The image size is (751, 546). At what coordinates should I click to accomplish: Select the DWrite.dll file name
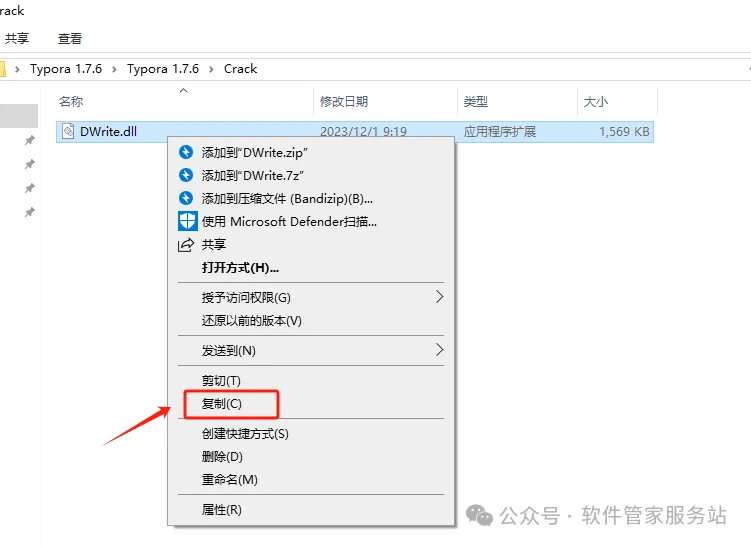tap(108, 132)
